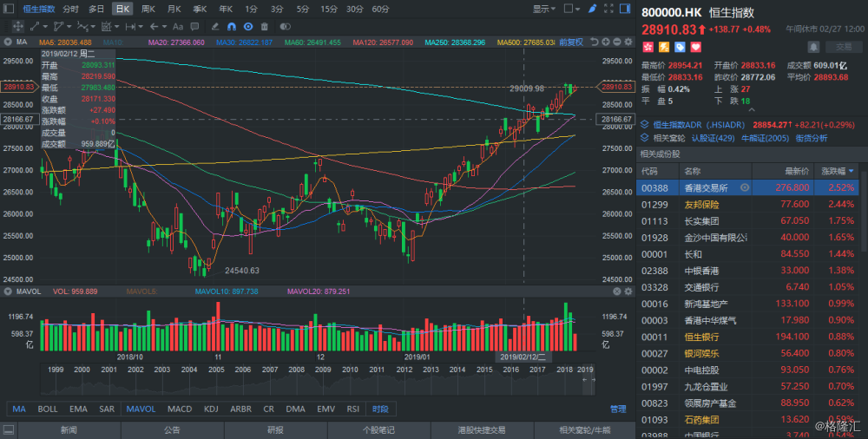
Task: Toggle the MACD indicator
Action: pos(180,409)
